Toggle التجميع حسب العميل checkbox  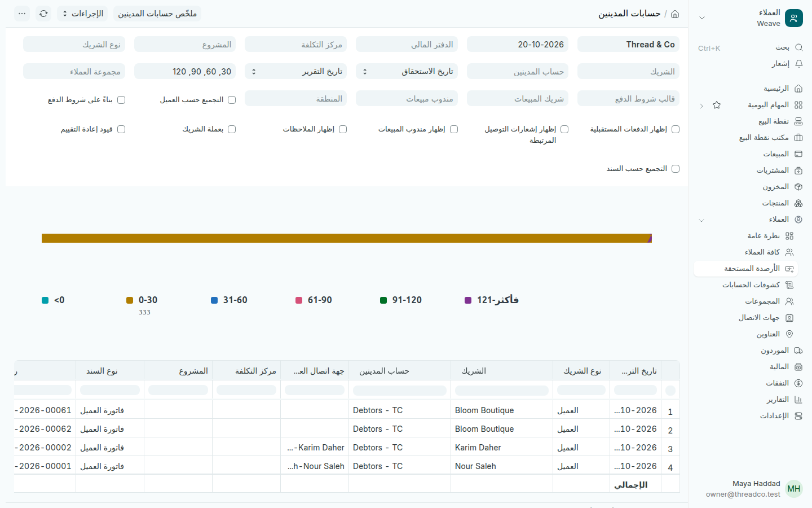coord(232,100)
